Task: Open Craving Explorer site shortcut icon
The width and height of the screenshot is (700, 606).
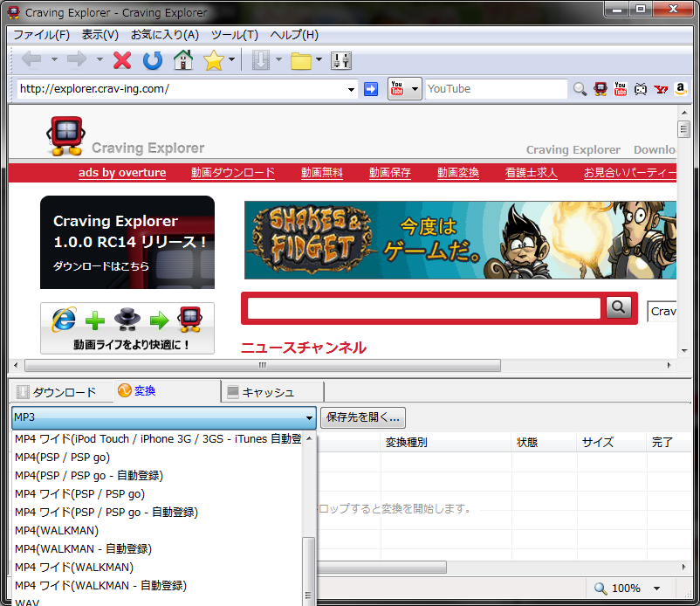Action: tap(600, 89)
